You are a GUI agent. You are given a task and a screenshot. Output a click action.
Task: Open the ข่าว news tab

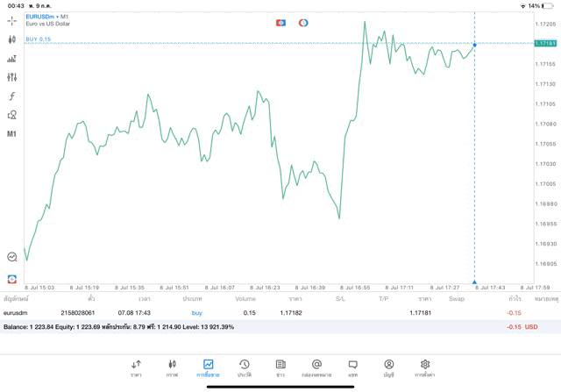point(280,367)
